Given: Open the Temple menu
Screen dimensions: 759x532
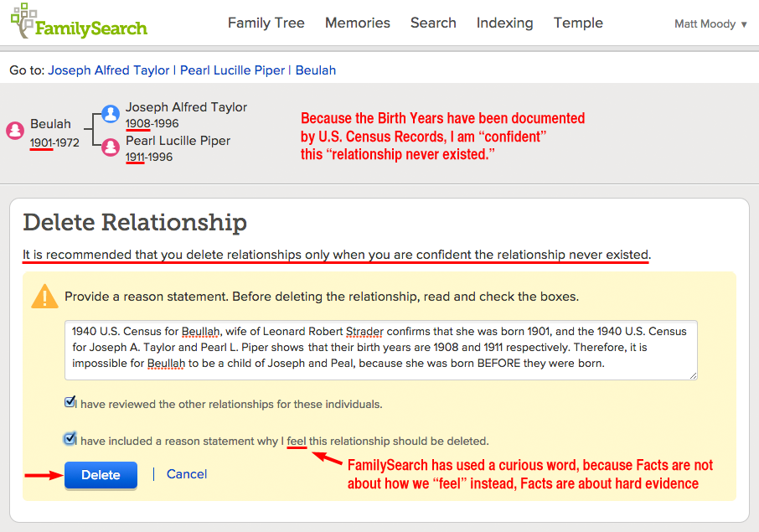Looking at the screenshot, I should 578,23.
